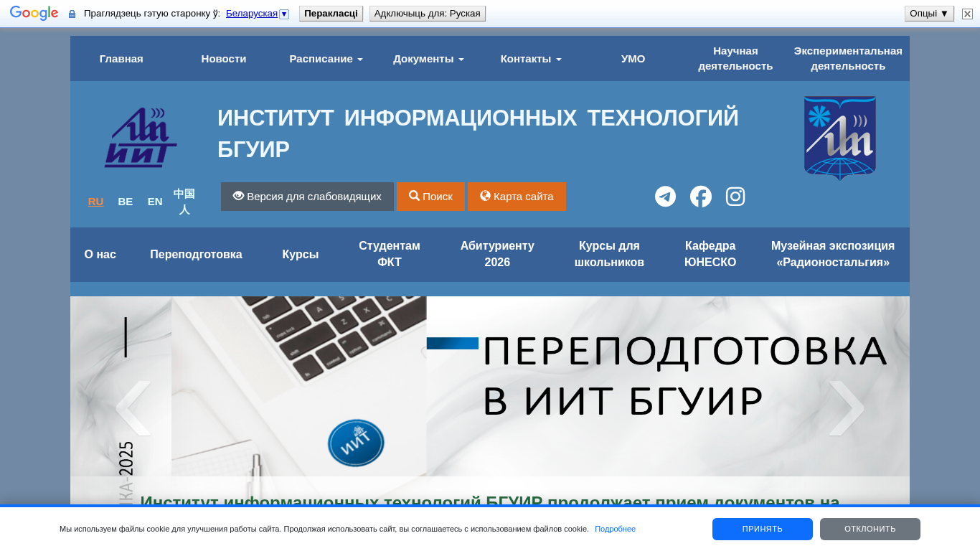
Task: Open the Facebook page icon
Action: 701,197
